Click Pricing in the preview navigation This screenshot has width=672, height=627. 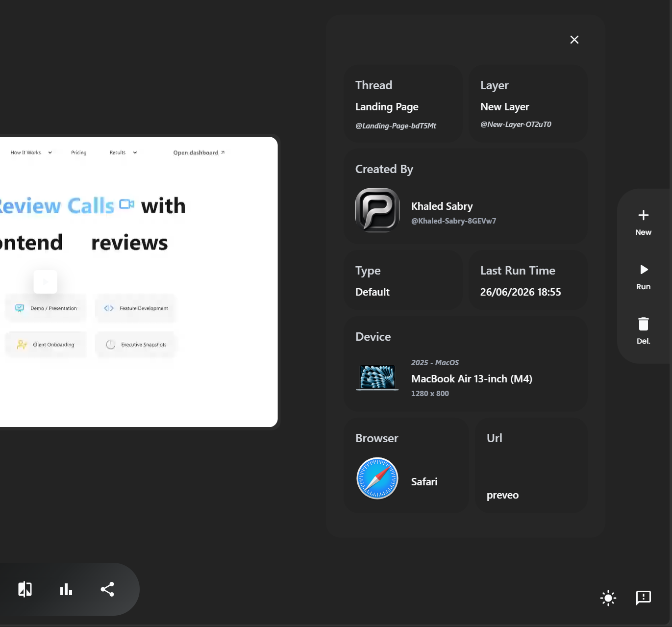click(78, 152)
